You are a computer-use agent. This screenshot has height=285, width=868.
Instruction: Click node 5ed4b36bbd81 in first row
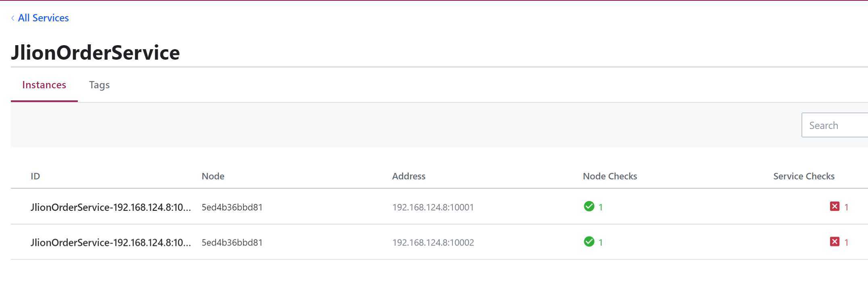click(232, 207)
